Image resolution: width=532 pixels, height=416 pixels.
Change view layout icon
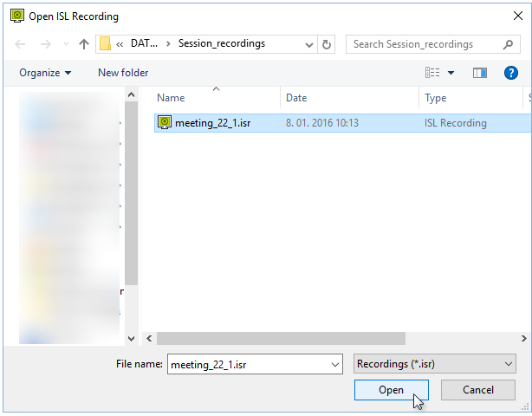(432, 73)
